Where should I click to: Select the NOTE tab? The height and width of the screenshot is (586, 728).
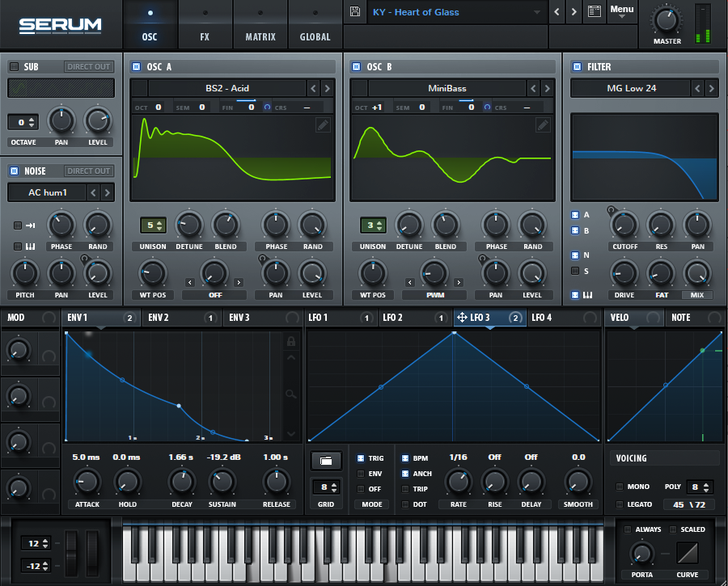click(694, 318)
